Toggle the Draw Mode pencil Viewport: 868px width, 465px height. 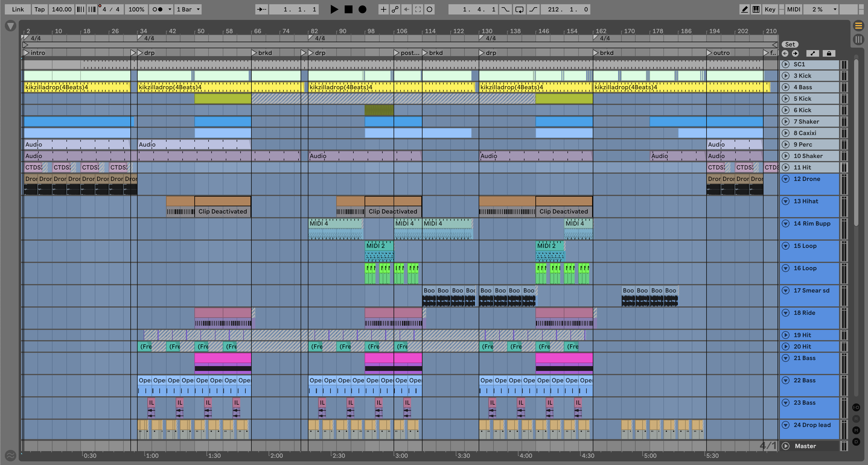point(744,9)
